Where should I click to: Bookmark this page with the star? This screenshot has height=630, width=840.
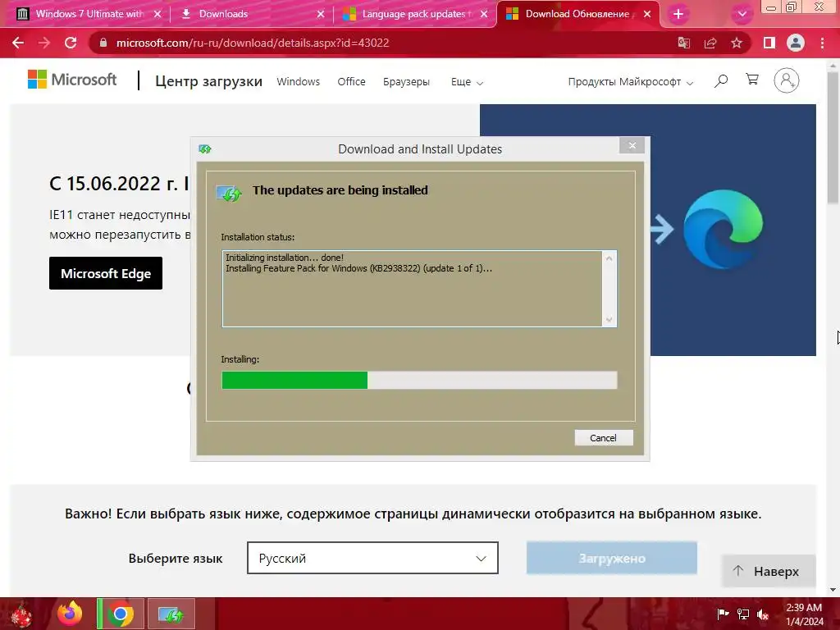[x=737, y=43]
